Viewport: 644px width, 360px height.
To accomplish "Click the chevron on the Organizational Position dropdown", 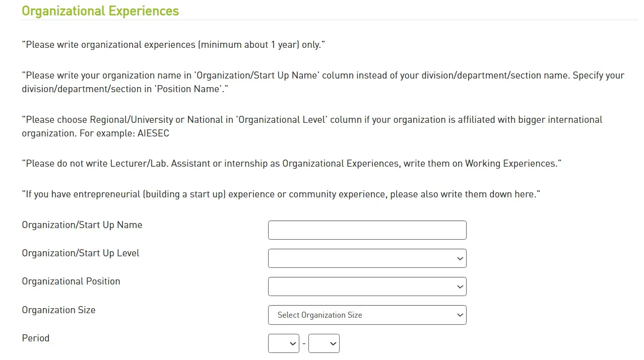I will pos(459,286).
